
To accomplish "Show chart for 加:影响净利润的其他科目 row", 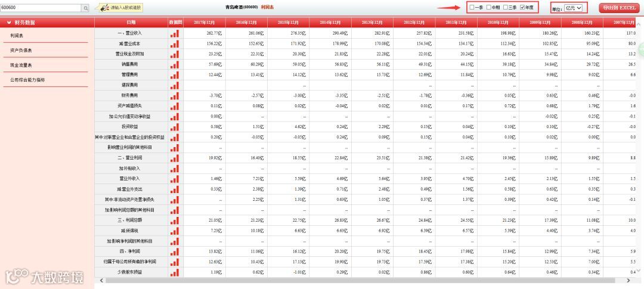I will point(175,241).
